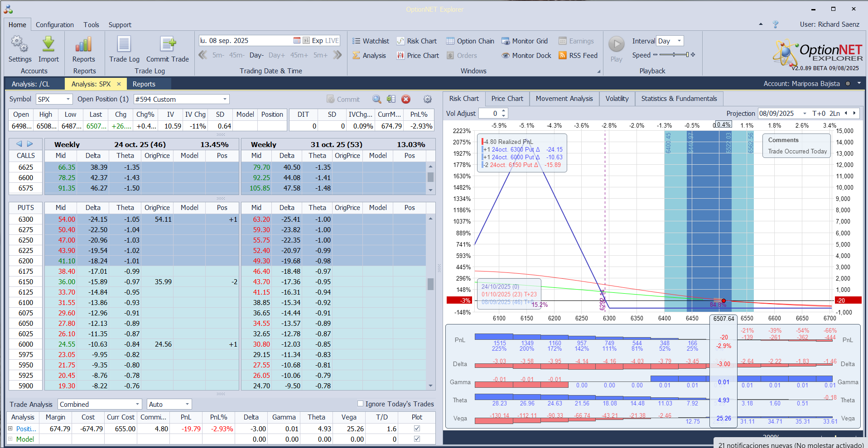The image size is (868, 448).
Task: Click the 6300 put Mid price 54.00
Action: (x=67, y=219)
